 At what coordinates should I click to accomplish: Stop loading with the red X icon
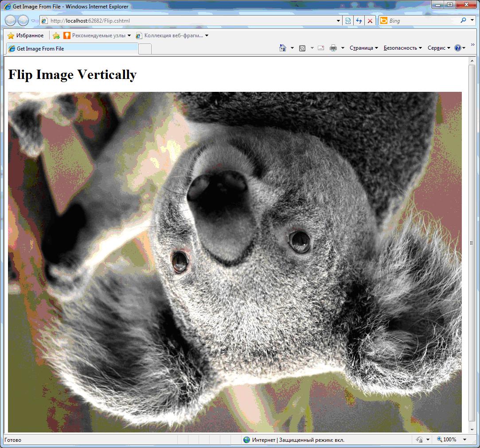tap(370, 21)
